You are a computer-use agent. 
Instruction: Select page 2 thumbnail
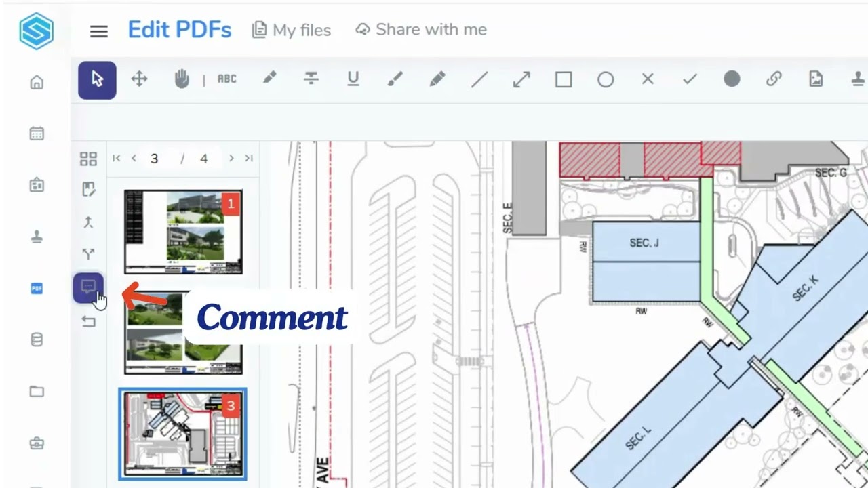[183, 333]
